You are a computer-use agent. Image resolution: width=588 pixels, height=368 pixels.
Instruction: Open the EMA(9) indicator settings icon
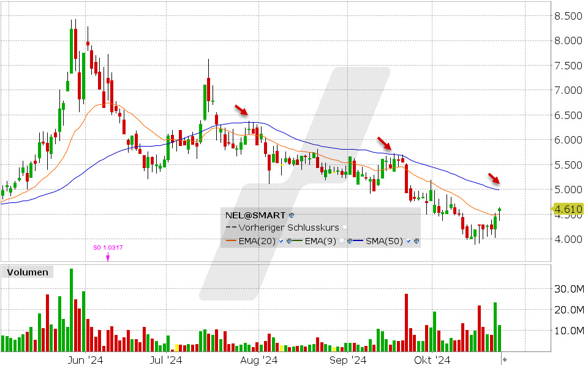(350, 241)
